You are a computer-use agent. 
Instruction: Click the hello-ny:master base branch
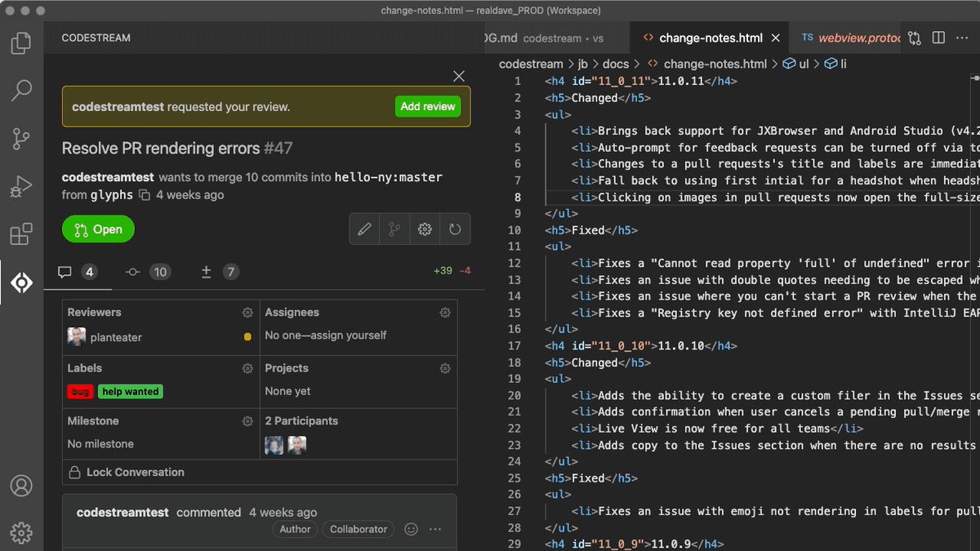(x=388, y=177)
